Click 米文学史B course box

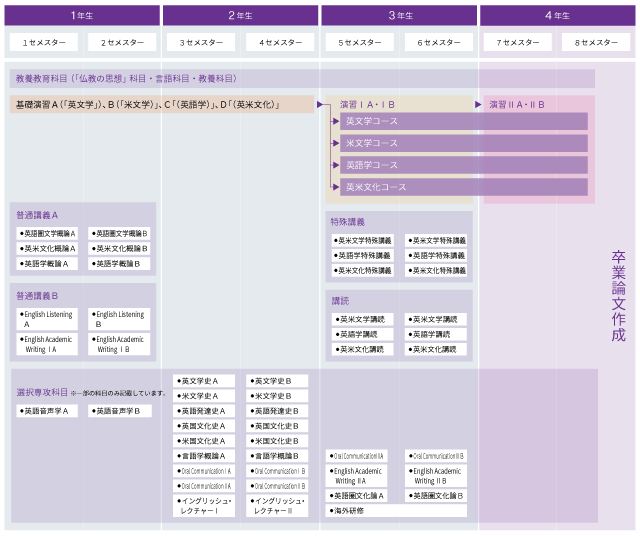(277, 396)
